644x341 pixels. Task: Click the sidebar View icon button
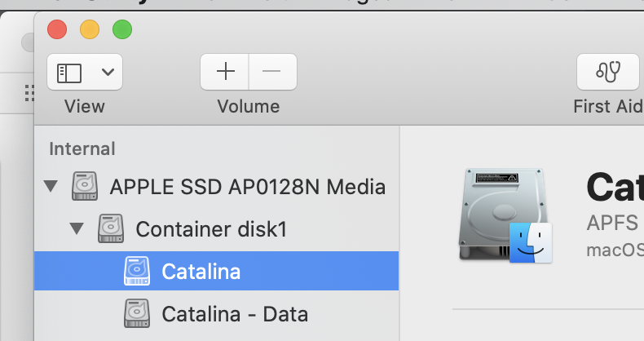(69, 72)
